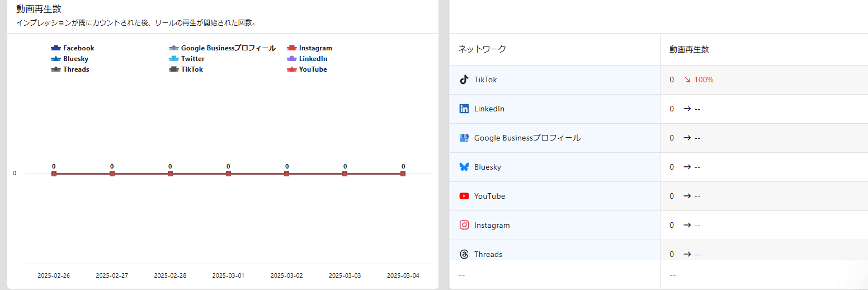Toggle Google Businessプロフィール legend entry
This screenshot has height=290, width=868.
(x=228, y=48)
